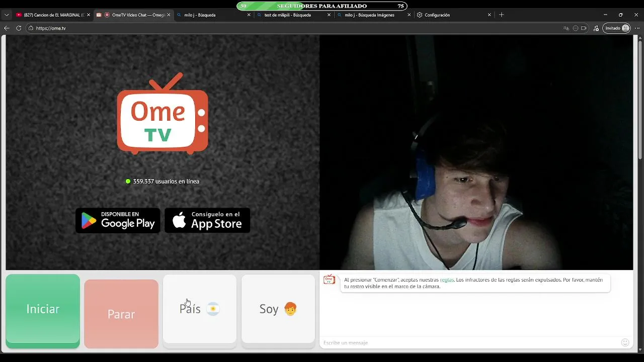Switch to Cancion de EL MARGINAL tab

point(53,15)
